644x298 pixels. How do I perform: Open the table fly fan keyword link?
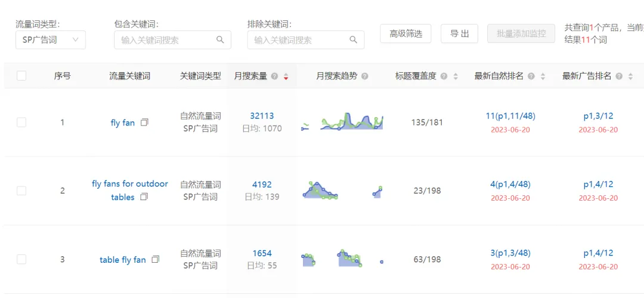(x=123, y=260)
